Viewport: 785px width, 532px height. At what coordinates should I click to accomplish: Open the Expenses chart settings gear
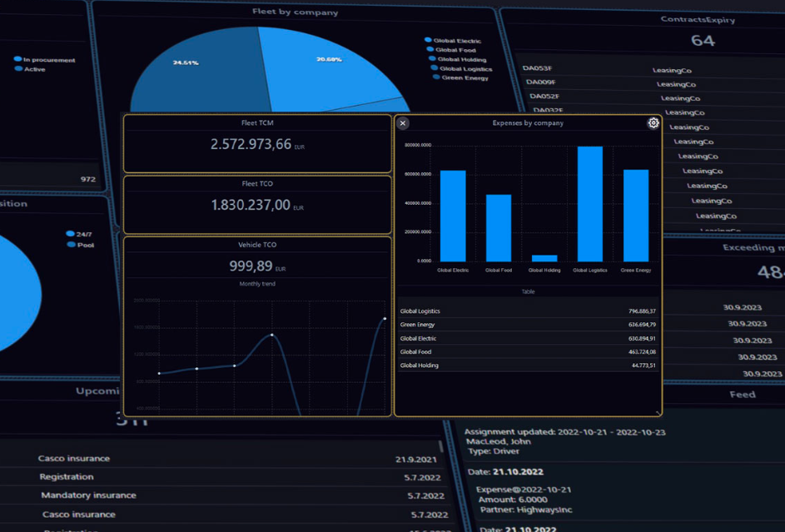(653, 122)
